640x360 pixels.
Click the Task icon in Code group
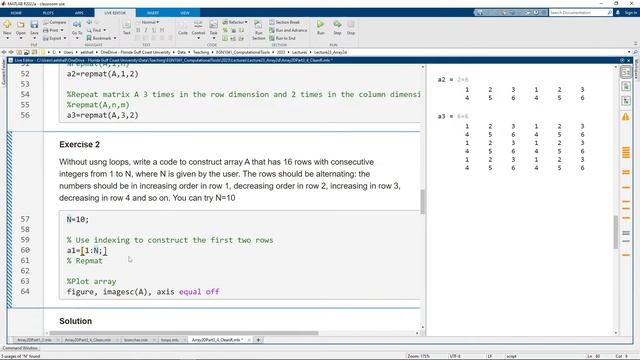[213, 25]
